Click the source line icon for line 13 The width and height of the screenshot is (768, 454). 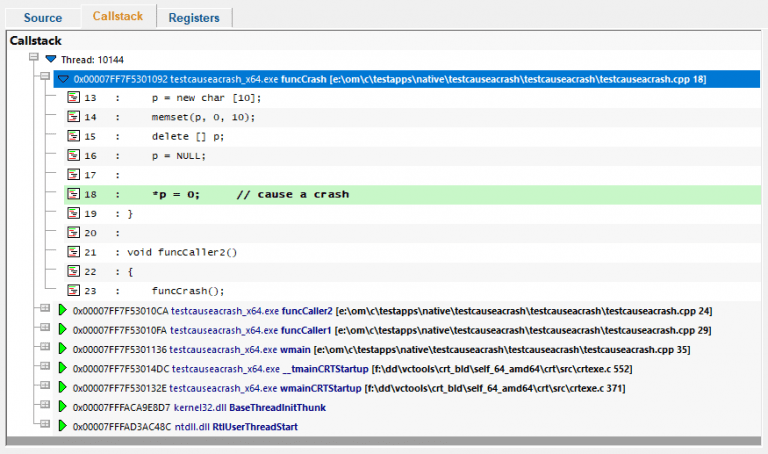74,98
